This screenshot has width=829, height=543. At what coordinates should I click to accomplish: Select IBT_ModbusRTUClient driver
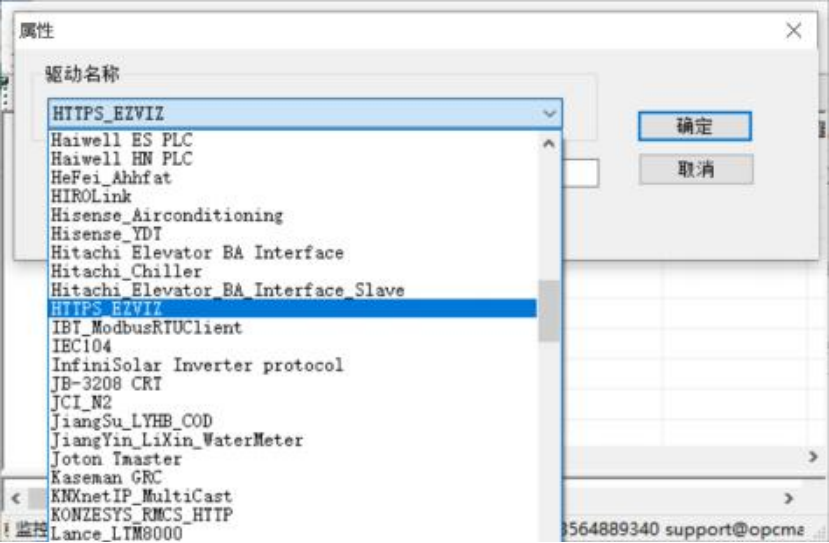pyautogui.click(x=292, y=327)
